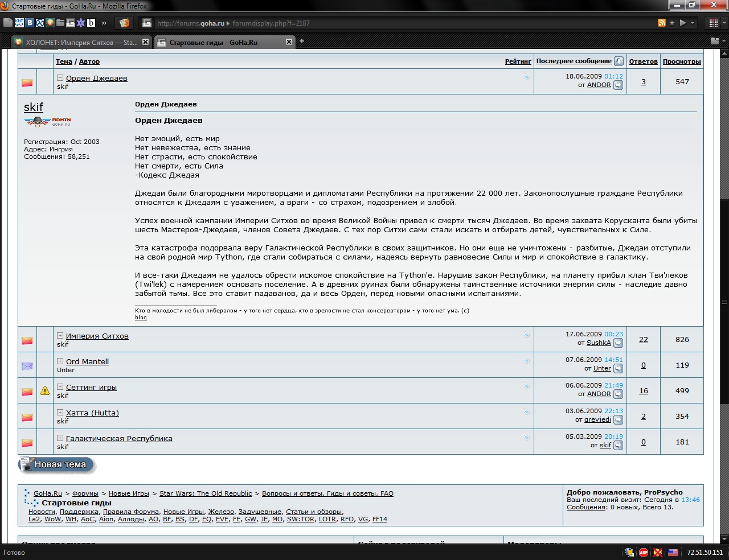Sort by Последнее сообщение header
Viewport: 729px width, 560px height.
pyautogui.click(x=574, y=61)
